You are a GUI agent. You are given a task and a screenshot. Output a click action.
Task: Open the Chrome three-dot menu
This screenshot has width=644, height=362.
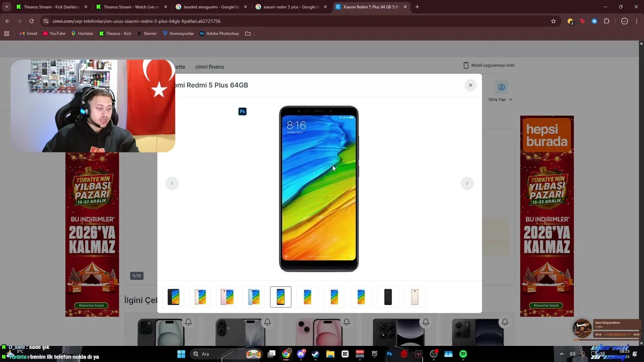pos(637,21)
